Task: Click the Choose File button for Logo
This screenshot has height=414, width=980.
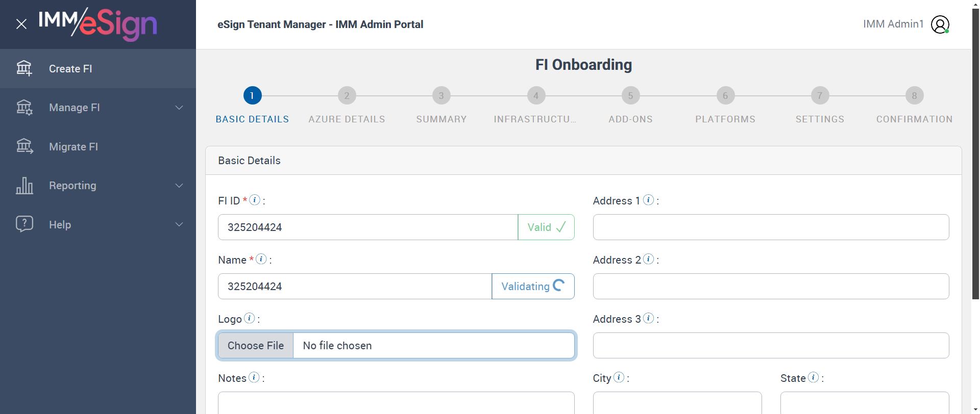Action: click(x=256, y=346)
